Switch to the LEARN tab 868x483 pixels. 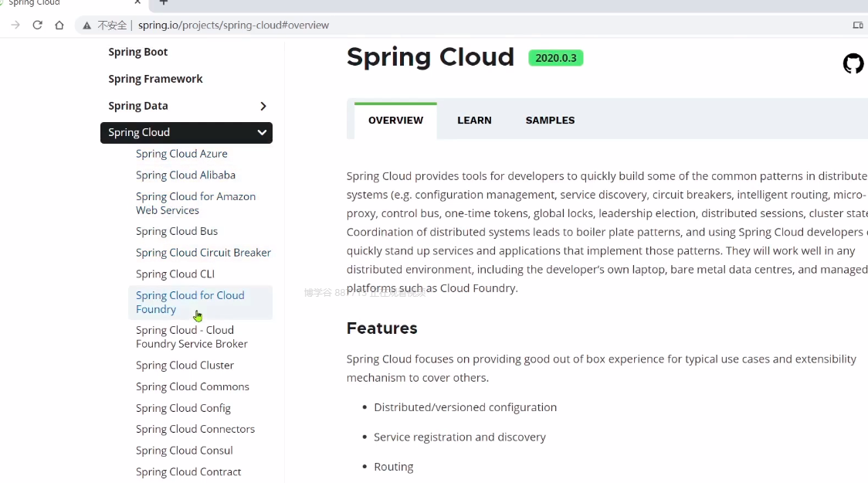click(x=474, y=120)
